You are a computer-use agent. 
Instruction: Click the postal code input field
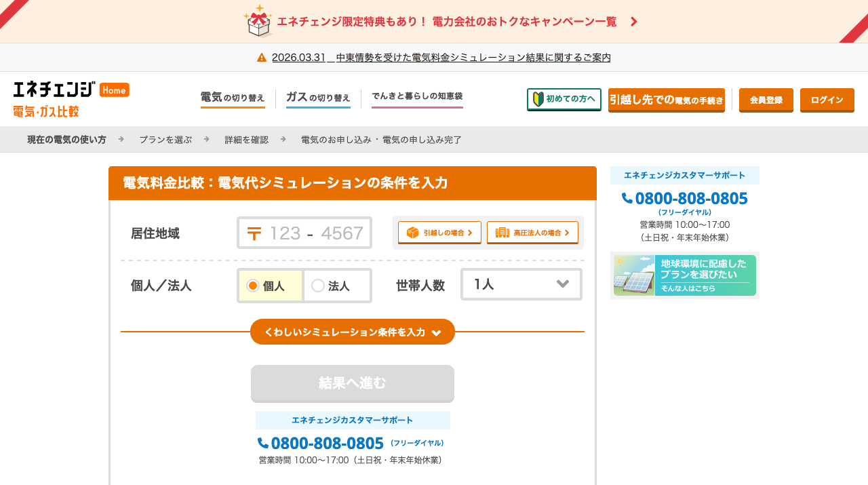304,233
